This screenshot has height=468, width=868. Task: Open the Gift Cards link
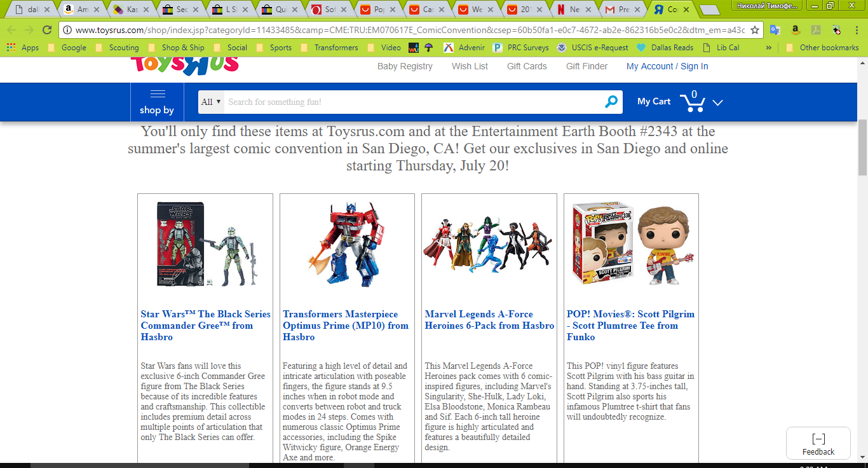(527, 66)
